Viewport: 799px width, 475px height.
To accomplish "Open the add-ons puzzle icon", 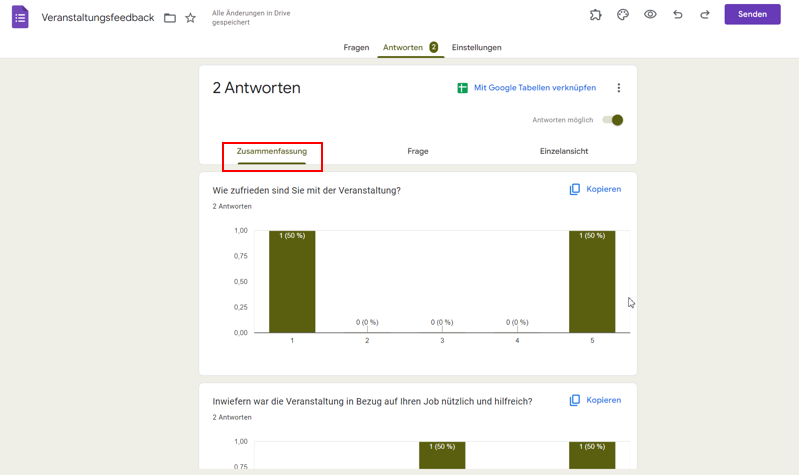I will 596,15.
